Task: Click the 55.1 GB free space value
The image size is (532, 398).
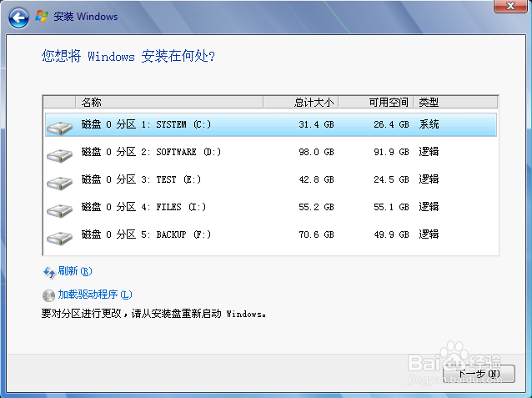Action: (391, 207)
